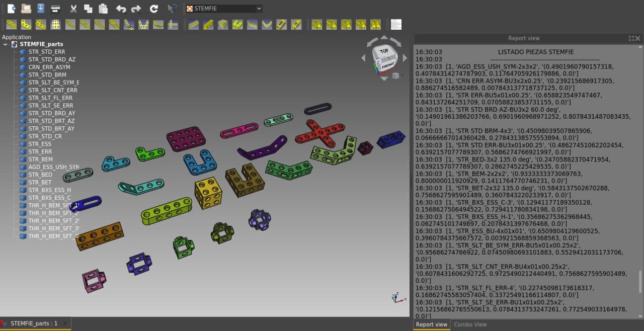Select STR_STD_BRD_AZ tree entry
This screenshot has width=644, height=331.
[52, 59]
